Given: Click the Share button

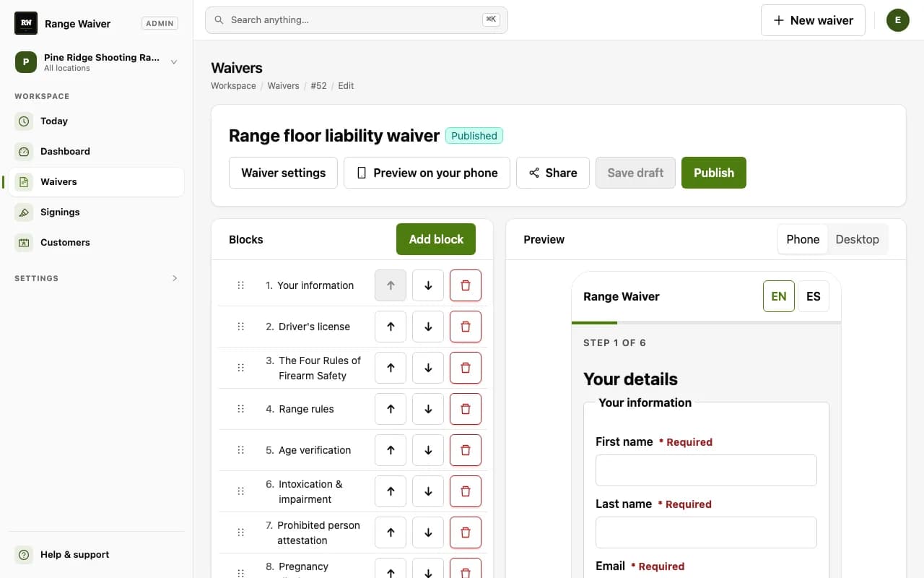Looking at the screenshot, I should 553,173.
